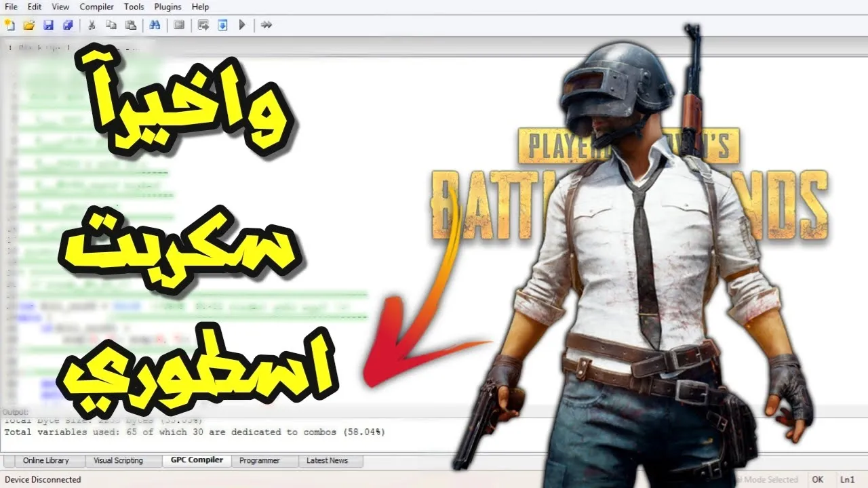Click the New file toolbar icon
This screenshot has width=868, height=488.
tap(9, 25)
